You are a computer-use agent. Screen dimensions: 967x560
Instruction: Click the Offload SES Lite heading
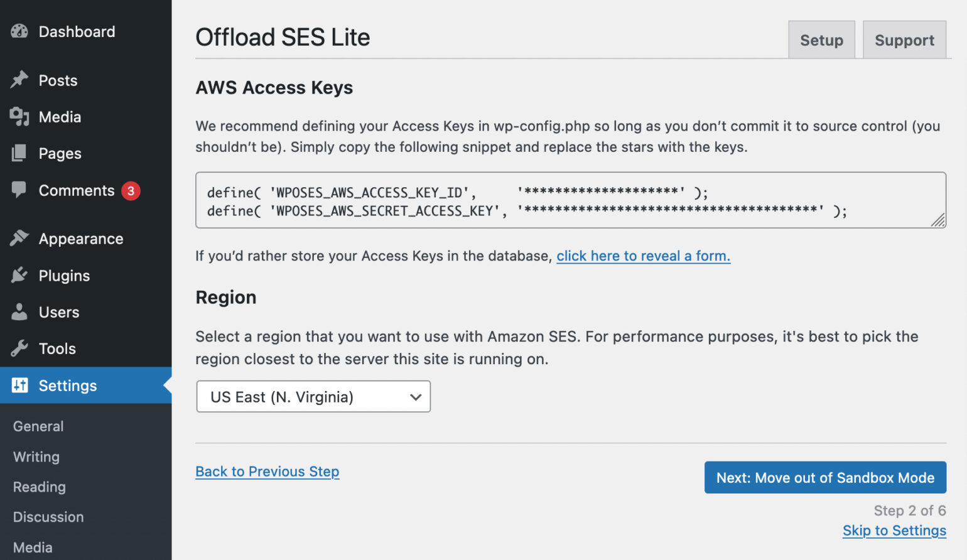(x=283, y=38)
